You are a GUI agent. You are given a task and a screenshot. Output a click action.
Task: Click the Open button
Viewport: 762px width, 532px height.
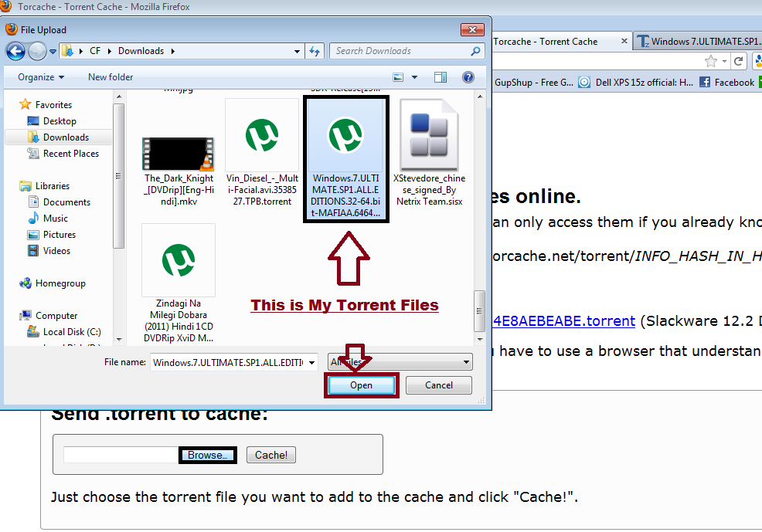pos(361,385)
